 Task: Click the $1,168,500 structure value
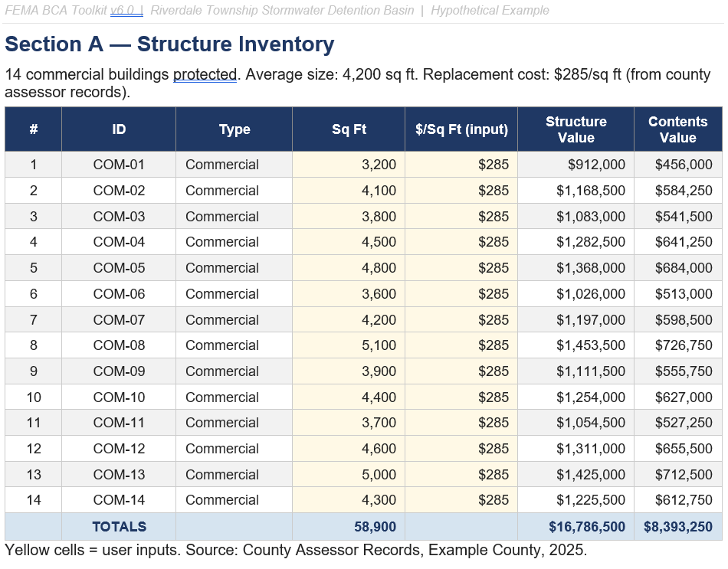(x=576, y=190)
